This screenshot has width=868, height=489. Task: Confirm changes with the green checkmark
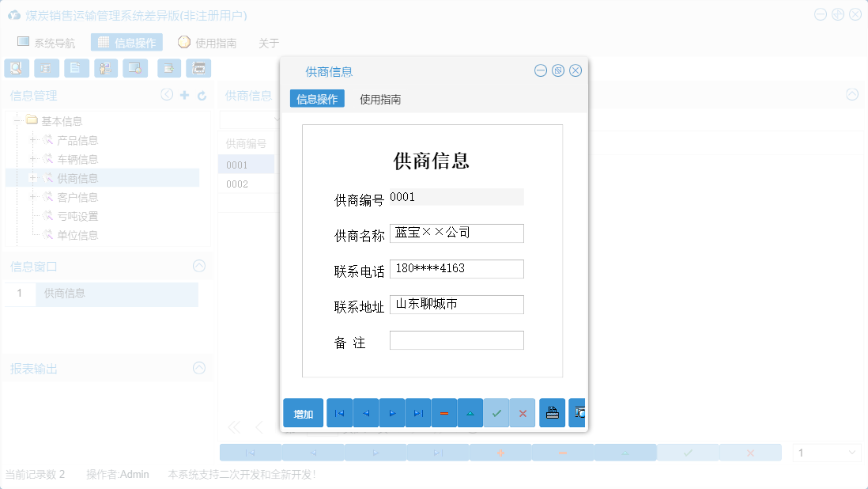[496, 412]
